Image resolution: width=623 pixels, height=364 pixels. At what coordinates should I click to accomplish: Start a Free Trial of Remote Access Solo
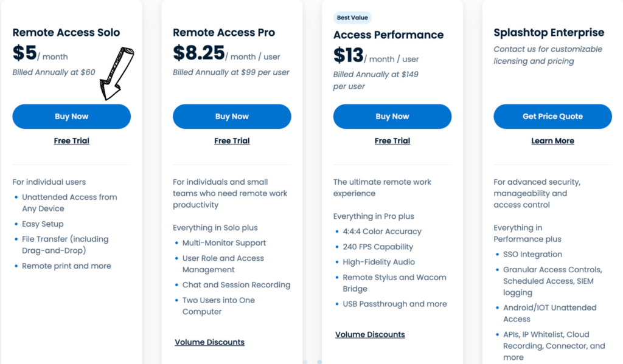click(71, 140)
